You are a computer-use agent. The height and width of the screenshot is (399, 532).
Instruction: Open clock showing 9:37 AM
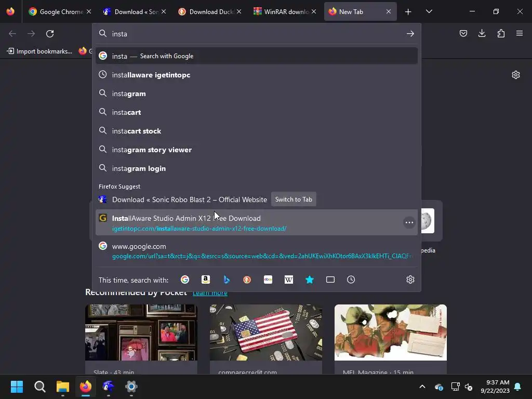pyautogui.click(x=495, y=387)
